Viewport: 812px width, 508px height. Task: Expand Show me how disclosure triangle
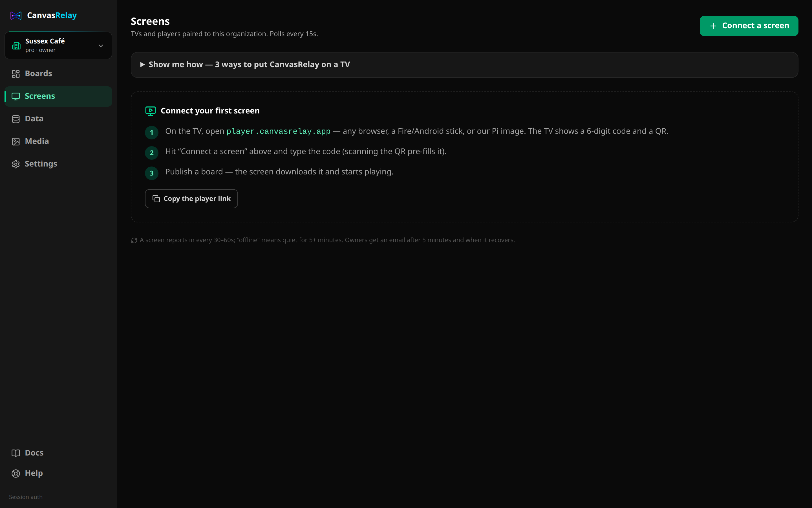pyautogui.click(x=142, y=65)
